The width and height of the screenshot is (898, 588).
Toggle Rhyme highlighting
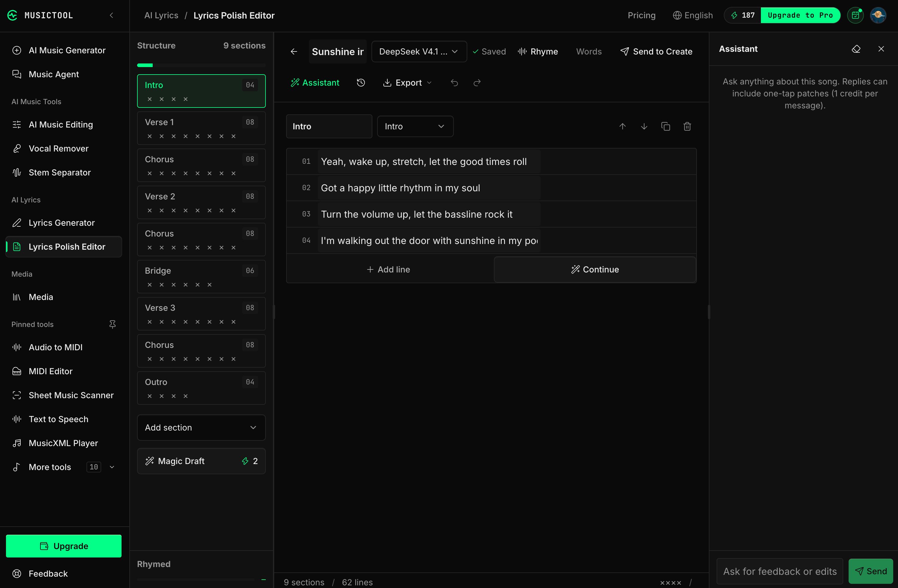[x=538, y=51]
